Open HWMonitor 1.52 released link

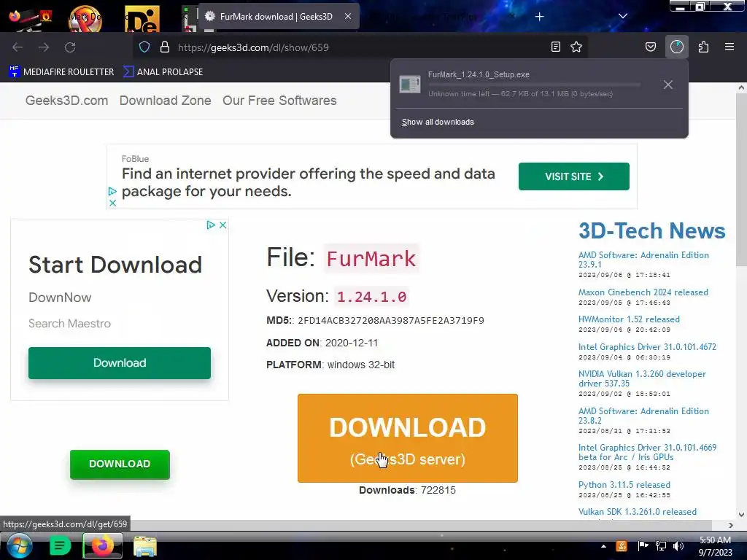pos(629,319)
